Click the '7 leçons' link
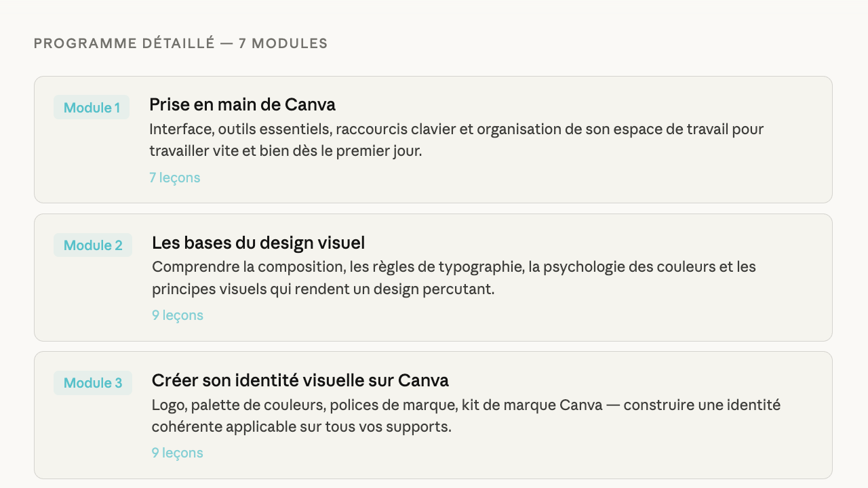This screenshot has width=868, height=488. [175, 178]
